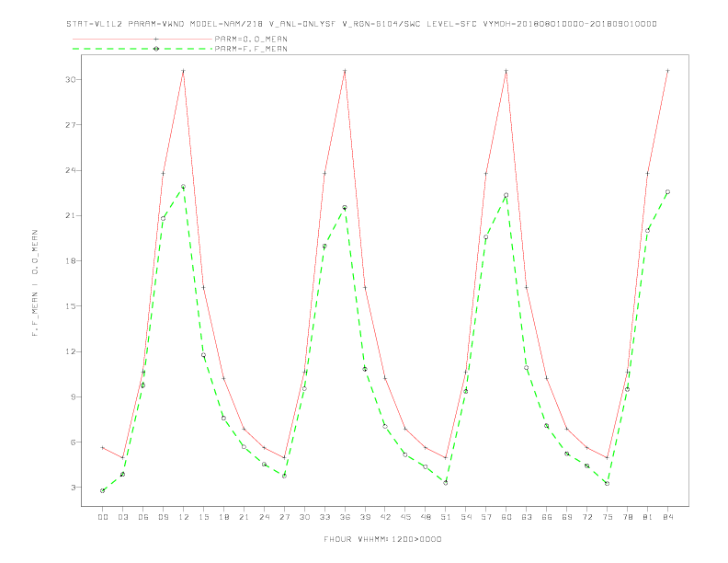The image size is (728, 563).
Task: Click the x-axis forecast hour label 78
Action: coord(627,517)
